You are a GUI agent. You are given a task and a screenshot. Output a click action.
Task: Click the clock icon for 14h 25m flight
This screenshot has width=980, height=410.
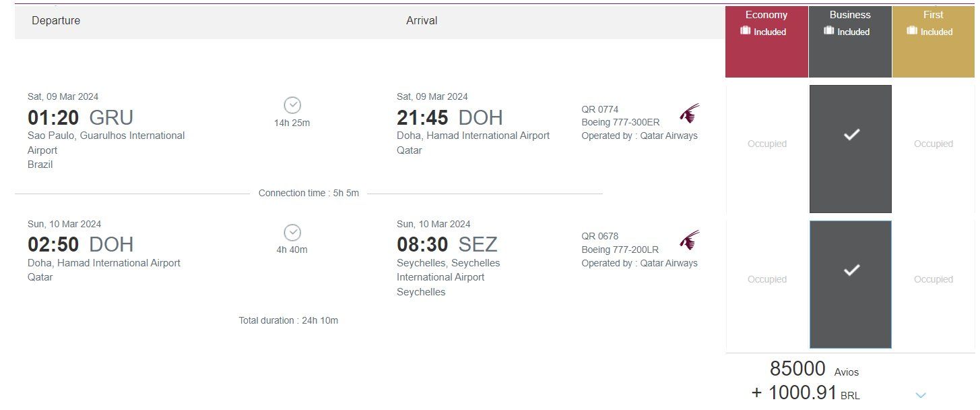tap(292, 105)
